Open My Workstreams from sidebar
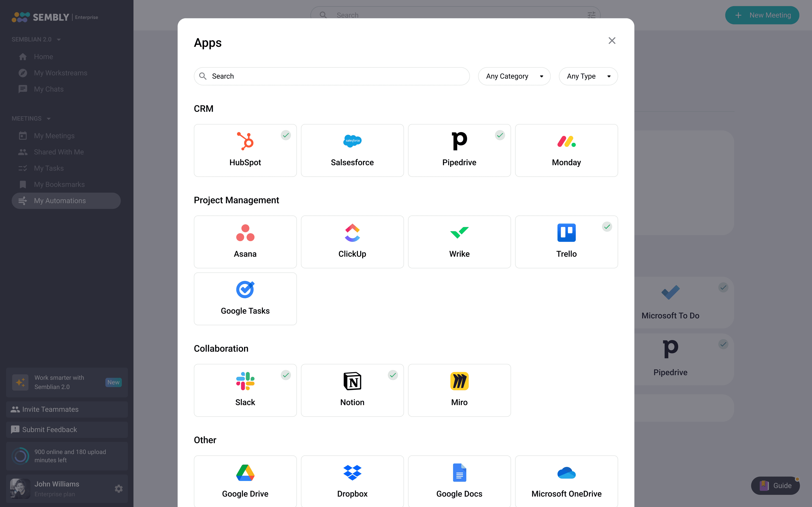This screenshot has width=812, height=507. point(60,73)
